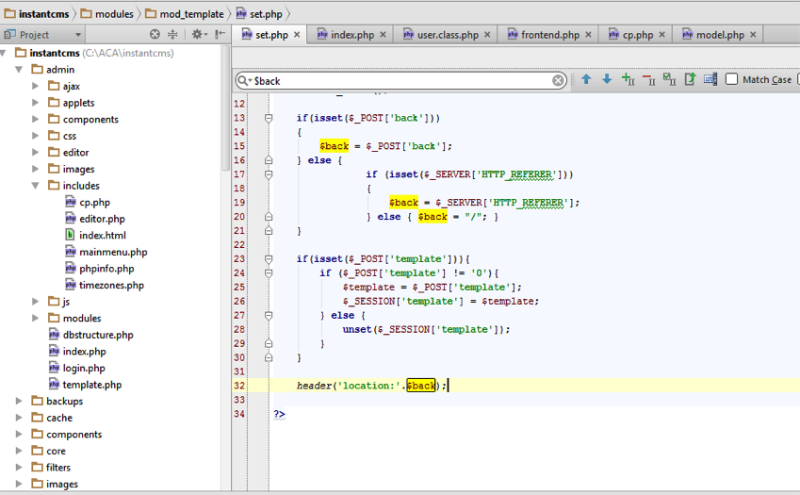800x495 pixels.
Task: Open dbstructure.php in project tree
Action: pos(97,335)
